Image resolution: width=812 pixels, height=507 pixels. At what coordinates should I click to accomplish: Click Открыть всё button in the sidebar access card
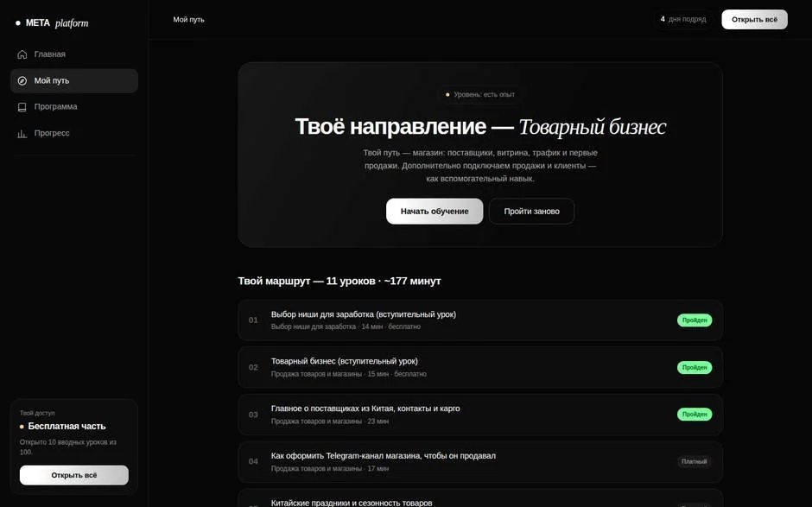coord(74,475)
